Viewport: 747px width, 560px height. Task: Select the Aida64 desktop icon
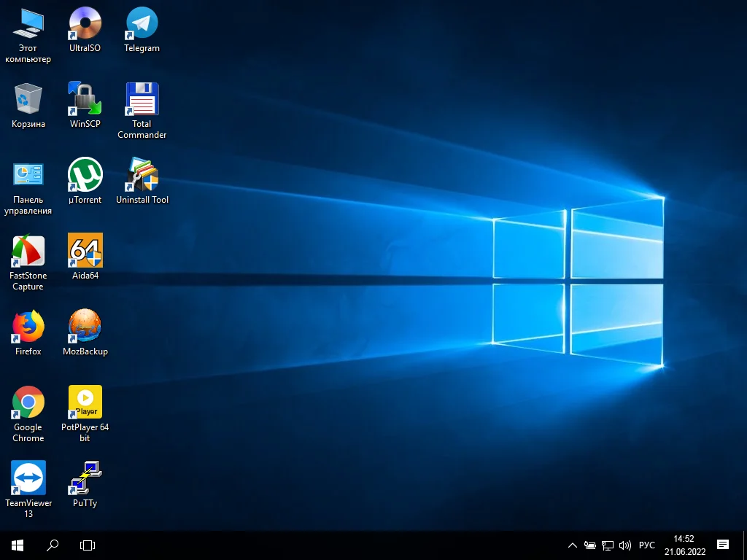[x=85, y=251]
